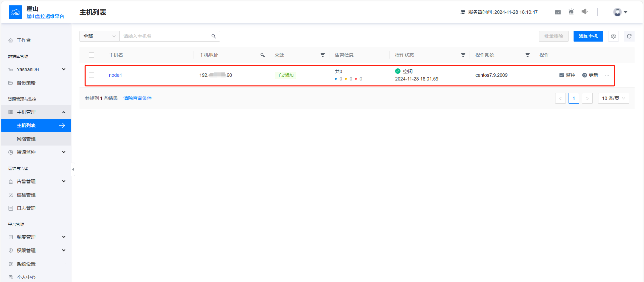This screenshot has width=644, height=282.
Task: Click the red alarm count dot
Action: 356,79
